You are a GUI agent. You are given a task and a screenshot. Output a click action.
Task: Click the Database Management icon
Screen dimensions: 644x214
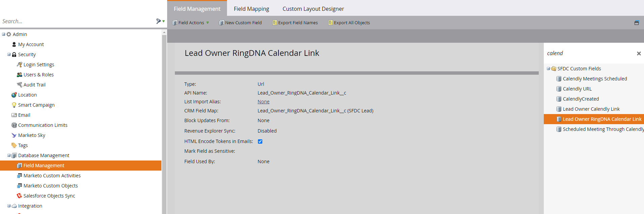(14, 155)
